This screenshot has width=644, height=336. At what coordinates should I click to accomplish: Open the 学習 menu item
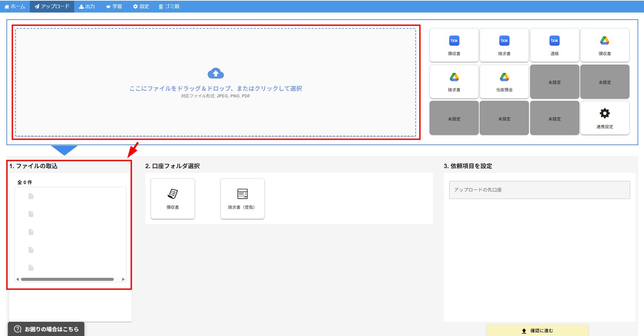pyautogui.click(x=114, y=6)
